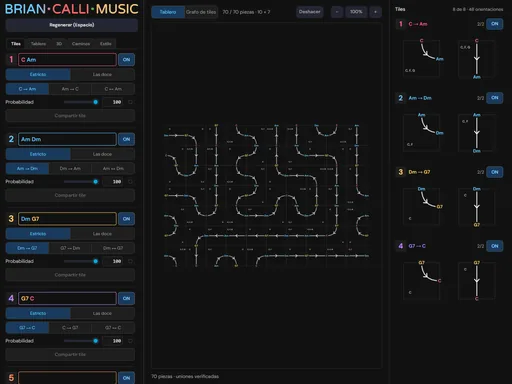512x384 pixels.
Task: Zoom out the board with minus button
Action: click(337, 12)
